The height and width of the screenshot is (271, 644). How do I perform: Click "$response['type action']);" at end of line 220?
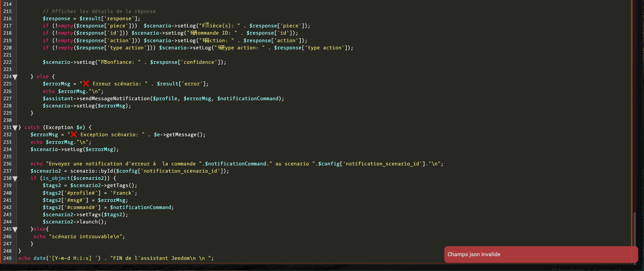[314, 48]
